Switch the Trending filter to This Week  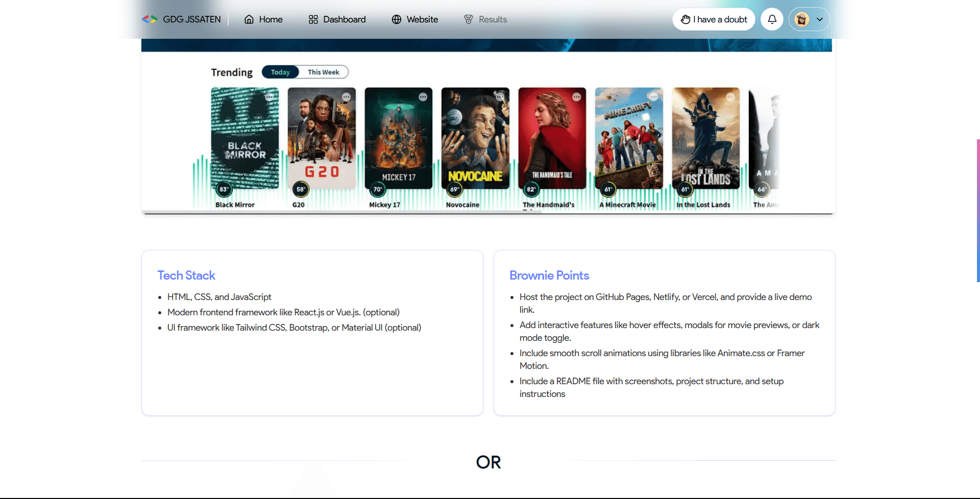click(323, 72)
